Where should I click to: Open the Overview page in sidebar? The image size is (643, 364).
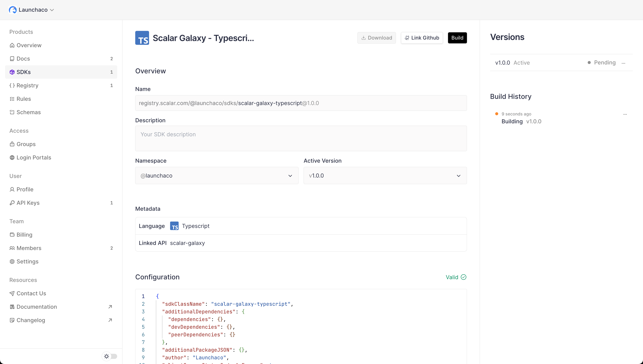click(61, 45)
